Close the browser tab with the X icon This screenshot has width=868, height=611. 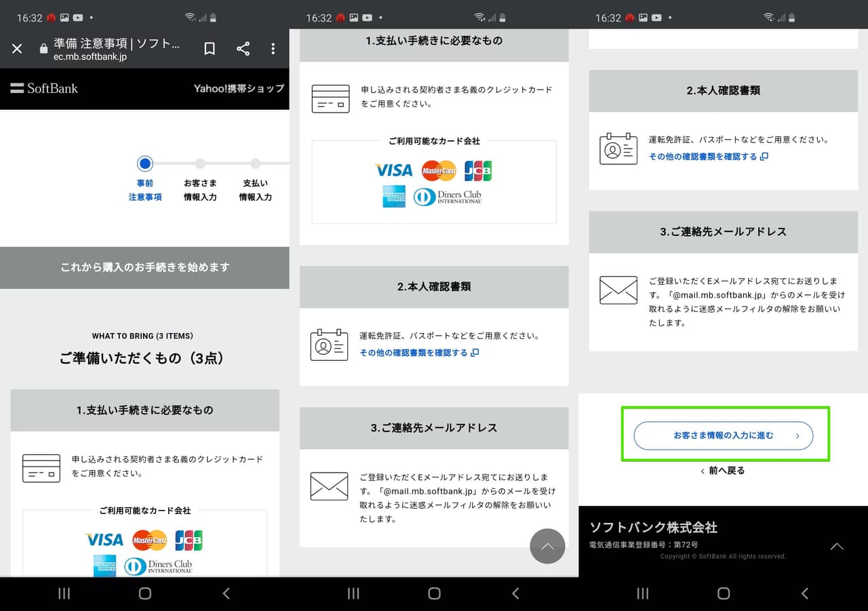click(18, 48)
